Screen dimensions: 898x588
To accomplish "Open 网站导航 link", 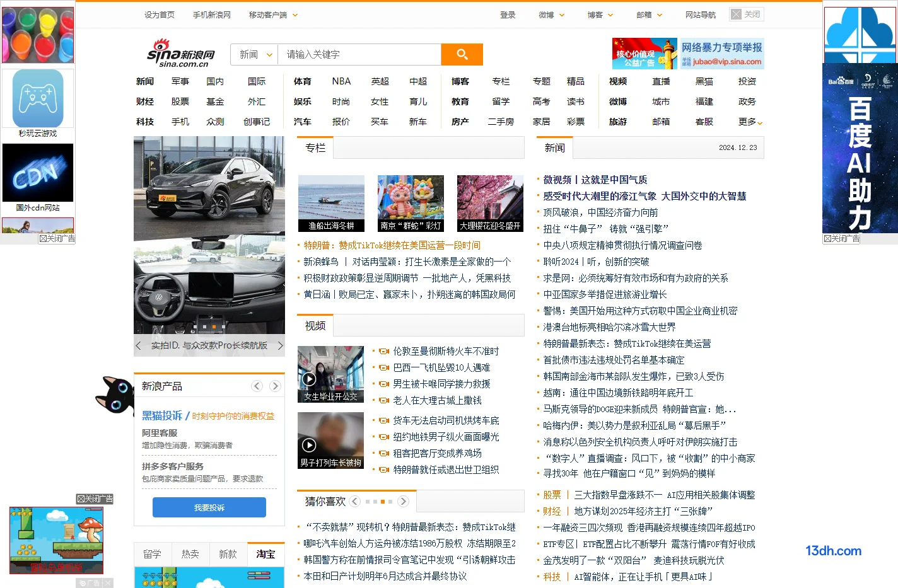I will (701, 14).
